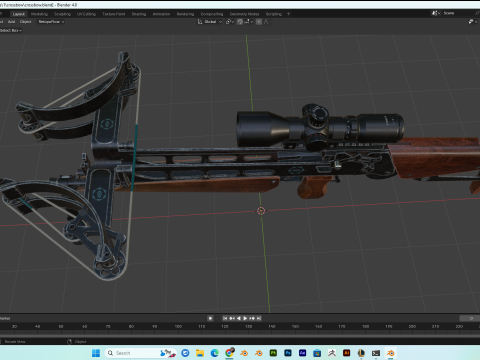Jump to the timeline end frame
Viewport: 480px width, 360px height.
click(x=259, y=318)
